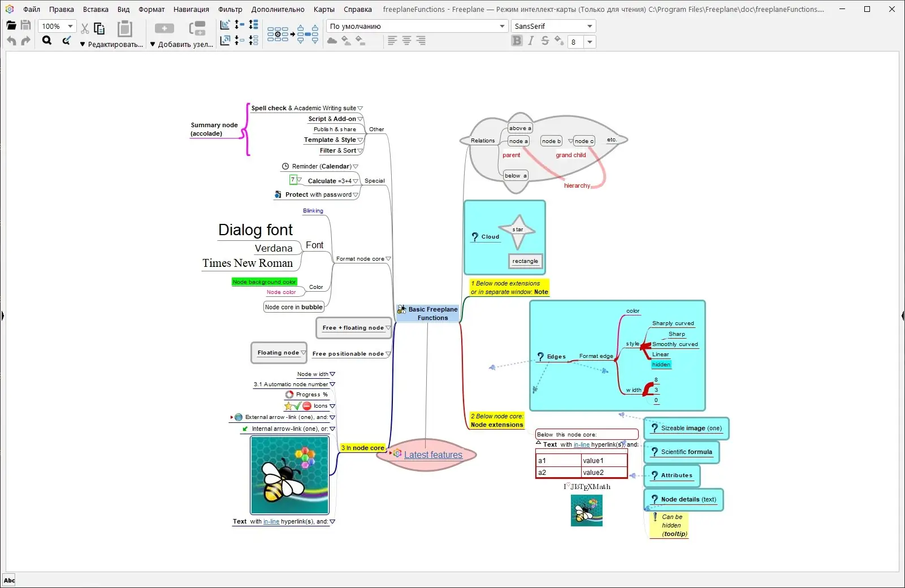Click the 'Добавить узел...' button

pos(181,44)
